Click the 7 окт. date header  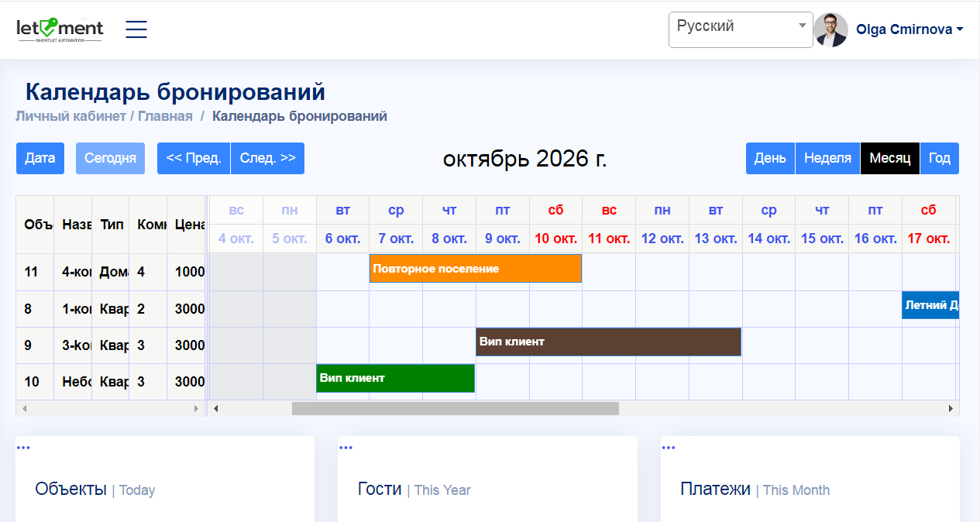pos(396,239)
